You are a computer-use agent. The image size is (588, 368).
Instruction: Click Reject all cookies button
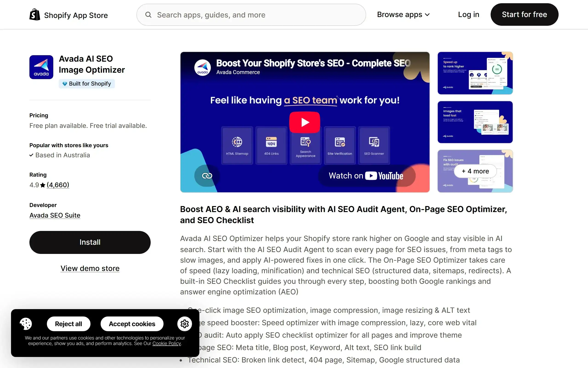tap(68, 324)
